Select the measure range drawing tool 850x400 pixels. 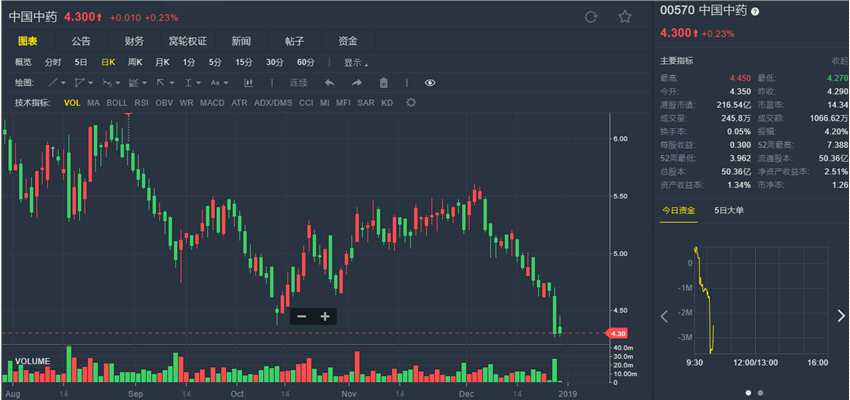point(188,83)
